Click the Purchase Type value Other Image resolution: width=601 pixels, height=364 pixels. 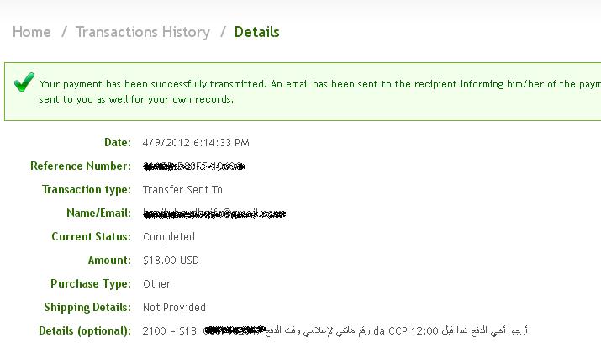click(157, 284)
